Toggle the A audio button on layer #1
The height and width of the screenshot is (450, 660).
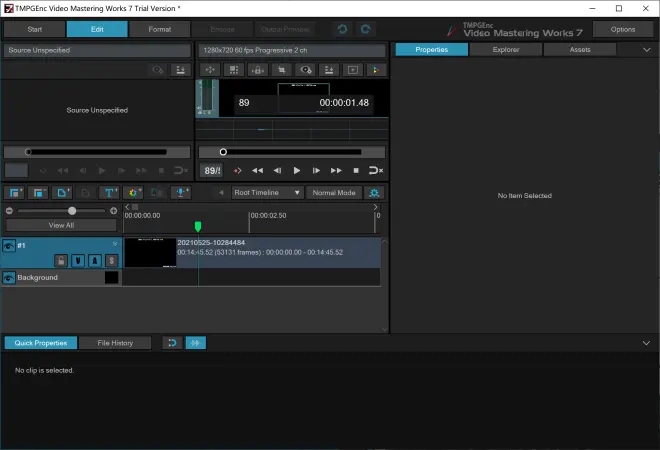point(95,261)
